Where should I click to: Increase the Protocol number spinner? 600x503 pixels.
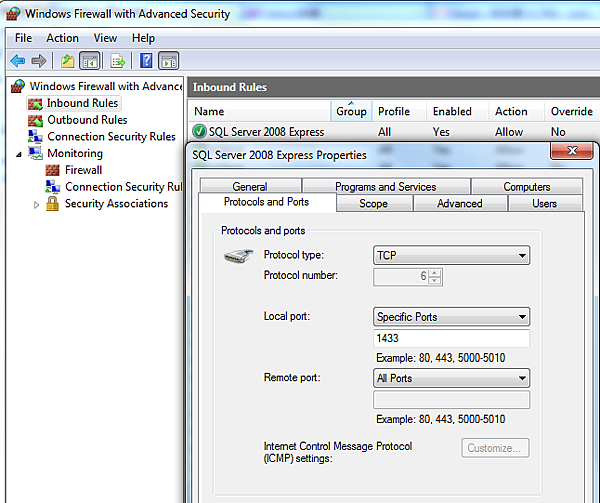[434, 273]
